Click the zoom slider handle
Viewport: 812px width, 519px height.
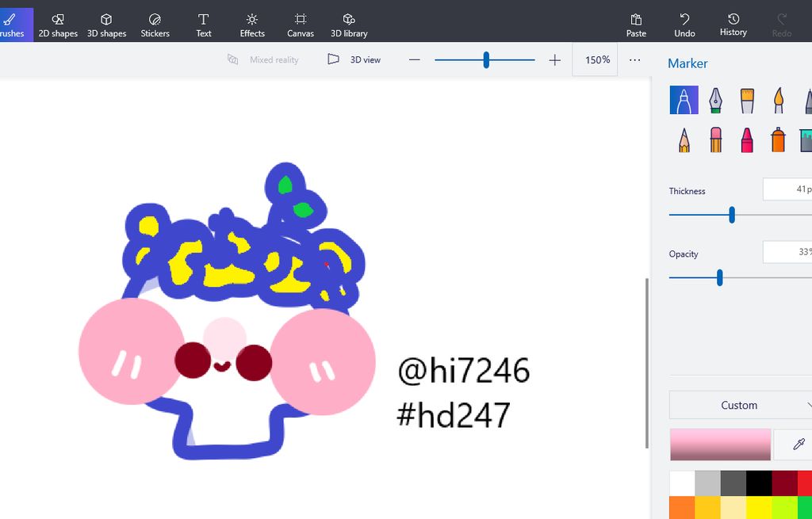tap(486, 59)
